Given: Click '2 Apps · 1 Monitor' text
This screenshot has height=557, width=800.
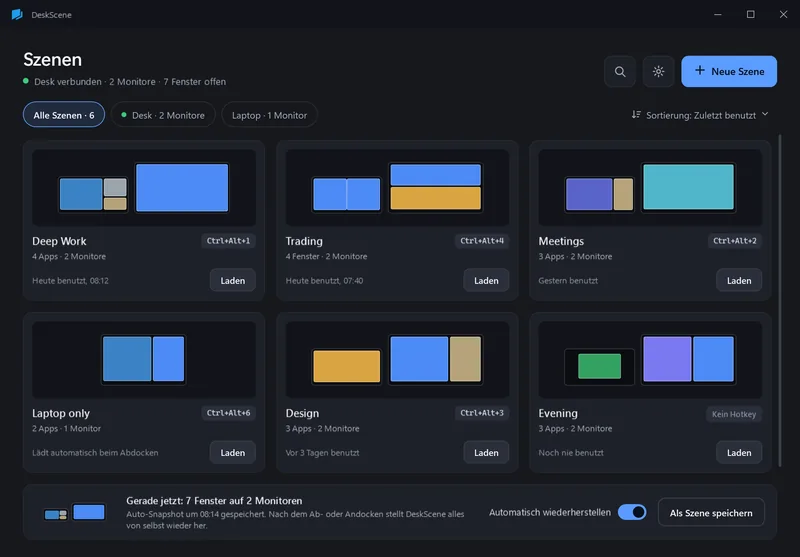Looking at the screenshot, I should click(66, 428).
